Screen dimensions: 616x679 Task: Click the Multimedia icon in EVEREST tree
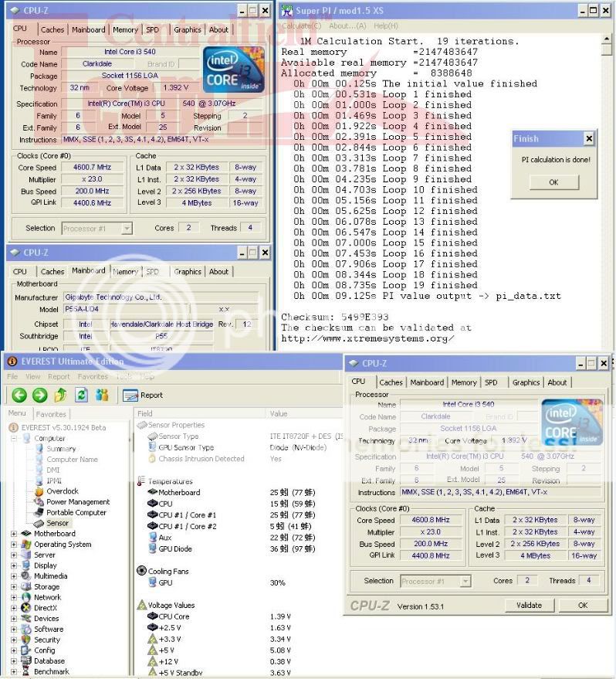[26, 576]
